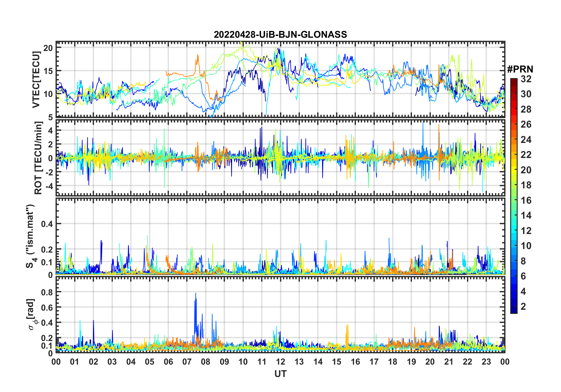Select the VTEC[TECU] y-axis label

click(36, 80)
